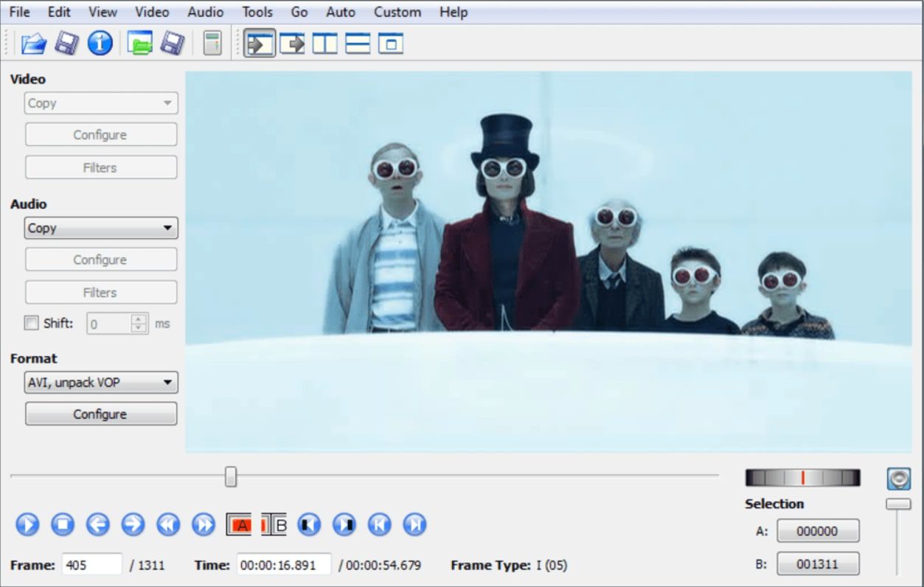The height and width of the screenshot is (587, 924).
Task: Open the Video menu
Action: click(152, 13)
